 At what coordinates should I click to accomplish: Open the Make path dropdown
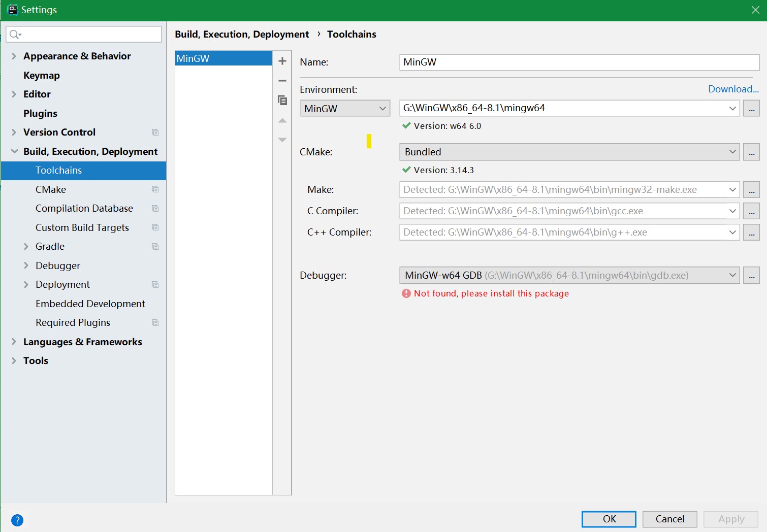(x=732, y=190)
